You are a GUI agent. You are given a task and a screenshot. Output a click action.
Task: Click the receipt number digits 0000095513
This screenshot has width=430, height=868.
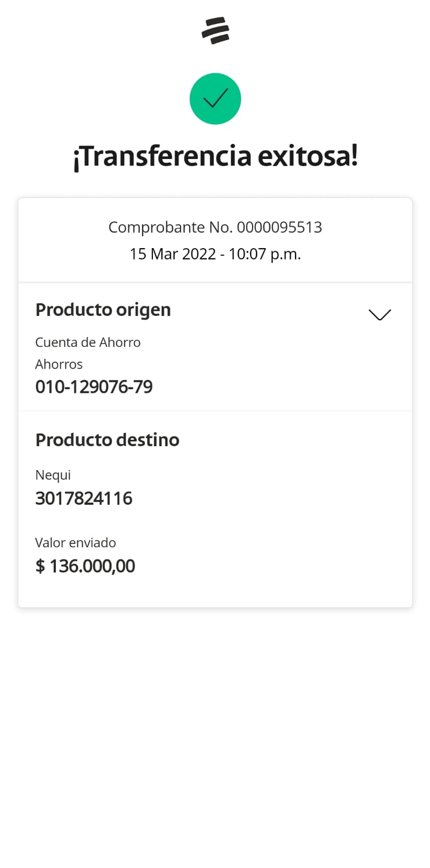[x=279, y=227]
